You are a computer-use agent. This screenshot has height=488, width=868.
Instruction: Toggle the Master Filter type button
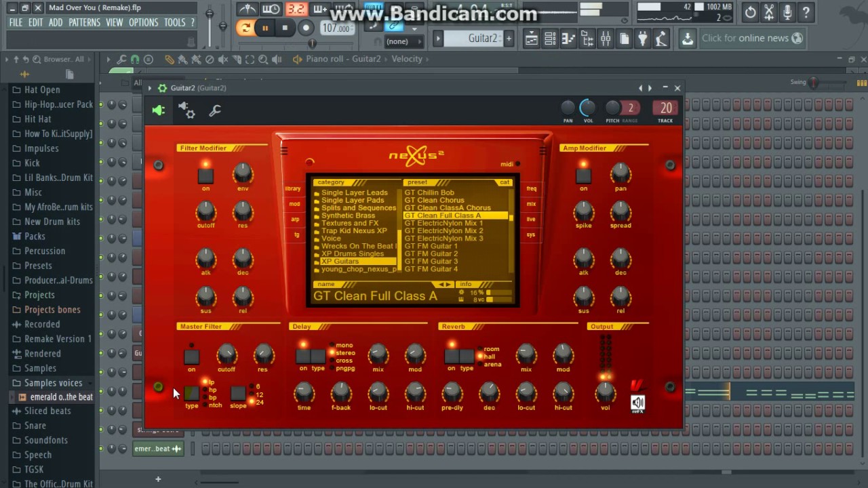point(192,393)
